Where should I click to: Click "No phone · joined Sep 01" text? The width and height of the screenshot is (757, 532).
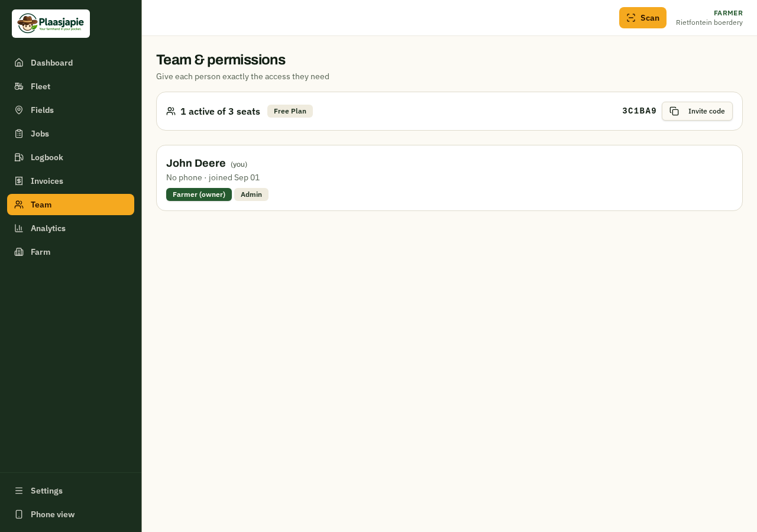[x=213, y=177]
